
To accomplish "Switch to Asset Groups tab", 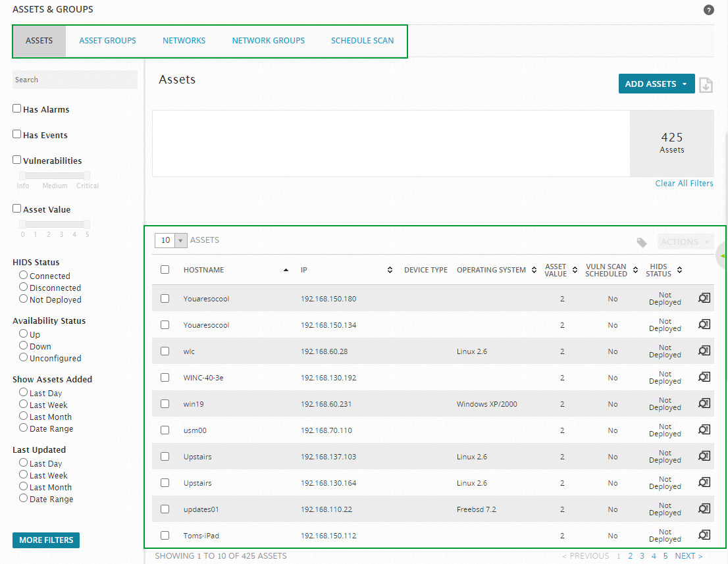I will [108, 41].
